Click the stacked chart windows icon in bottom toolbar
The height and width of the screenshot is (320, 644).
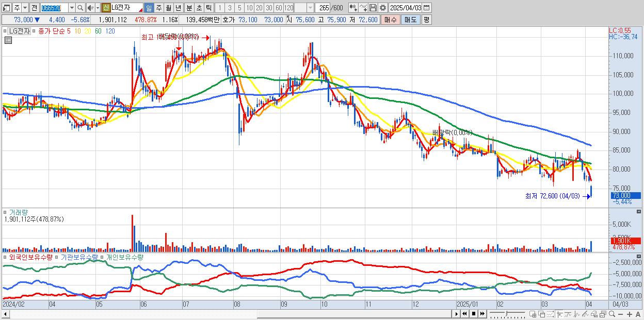click(603, 314)
